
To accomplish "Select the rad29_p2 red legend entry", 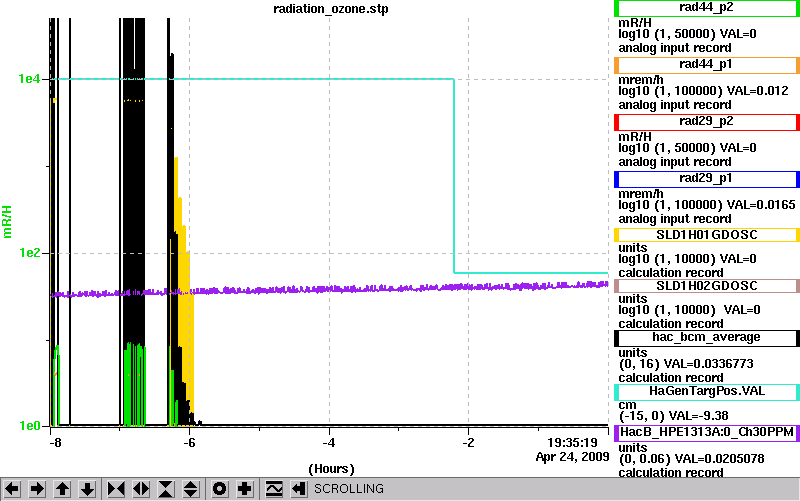I will pos(706,122).
